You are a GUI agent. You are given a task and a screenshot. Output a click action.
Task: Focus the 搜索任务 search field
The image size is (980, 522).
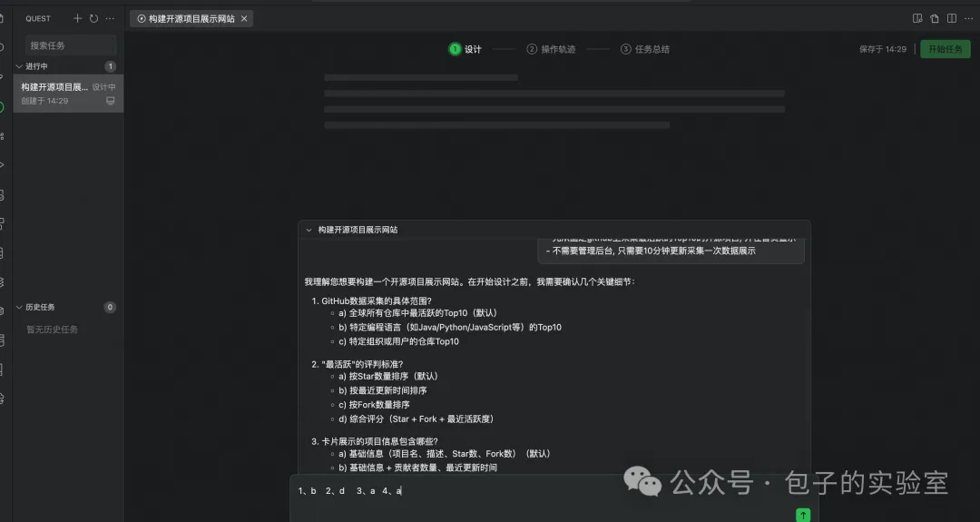pos(71,45)
